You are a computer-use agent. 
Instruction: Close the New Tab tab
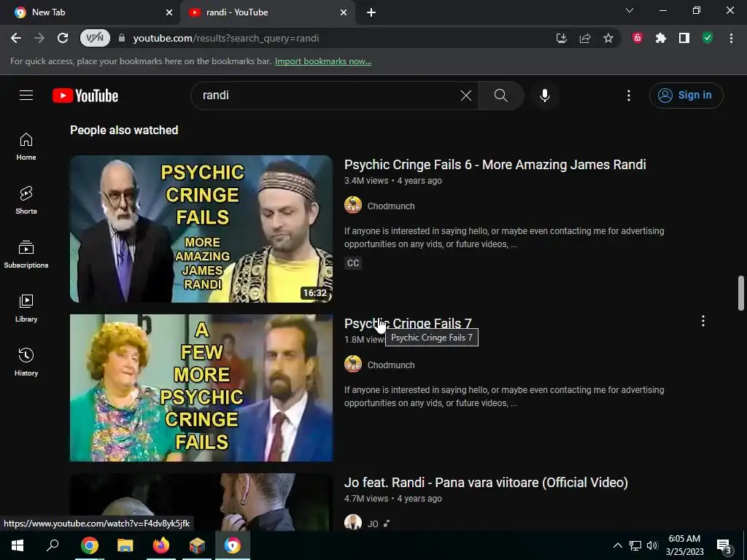pyautogui.click(x=169, y=12)
